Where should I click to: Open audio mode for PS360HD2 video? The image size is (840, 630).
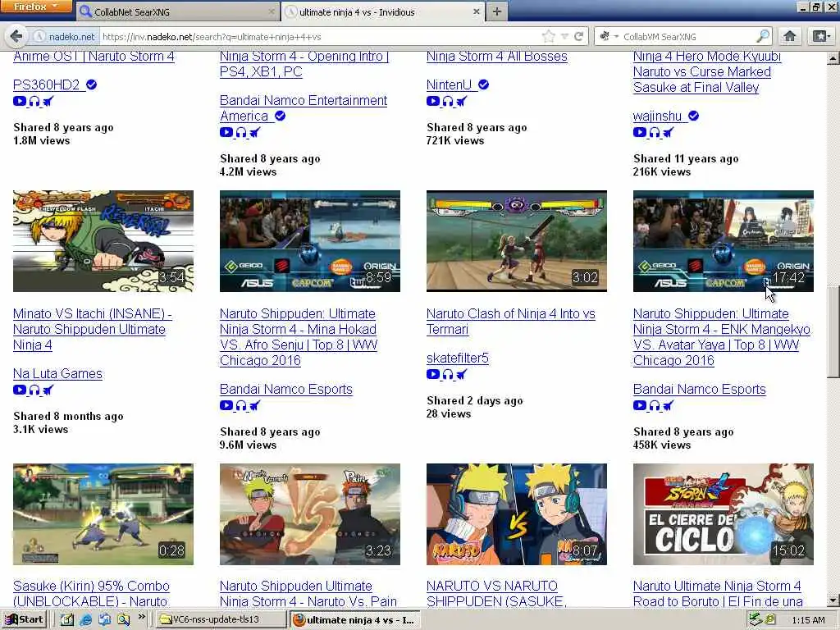(x=34, y=101)
